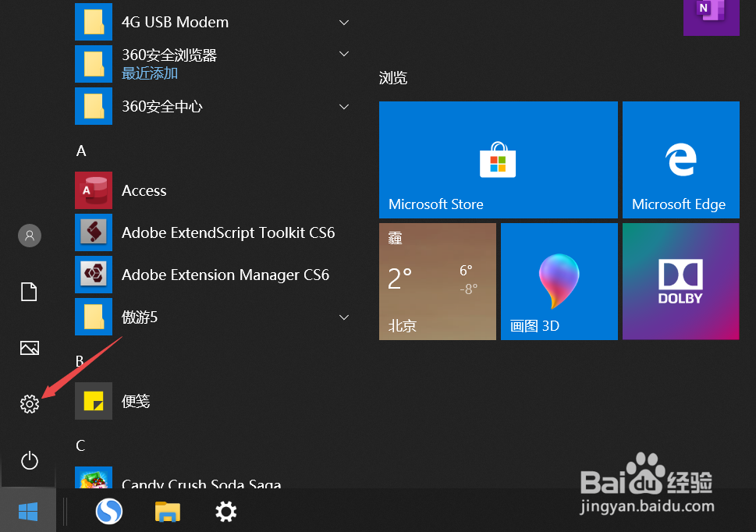Click the letter C section header

(80, 445)
